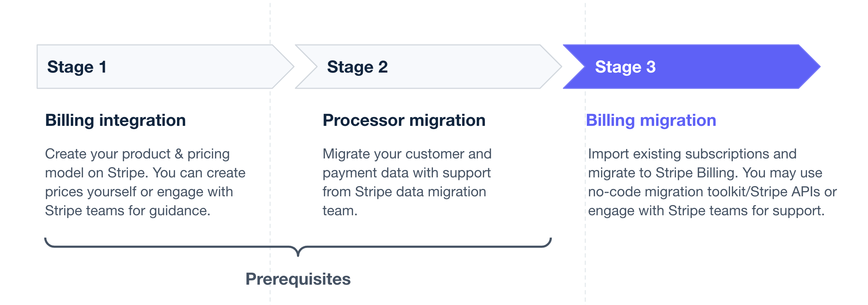Image resolution: width=868 pixels, height=305 pixels.
Task: Click the Prerequisites label
Action: click(298, 279)
